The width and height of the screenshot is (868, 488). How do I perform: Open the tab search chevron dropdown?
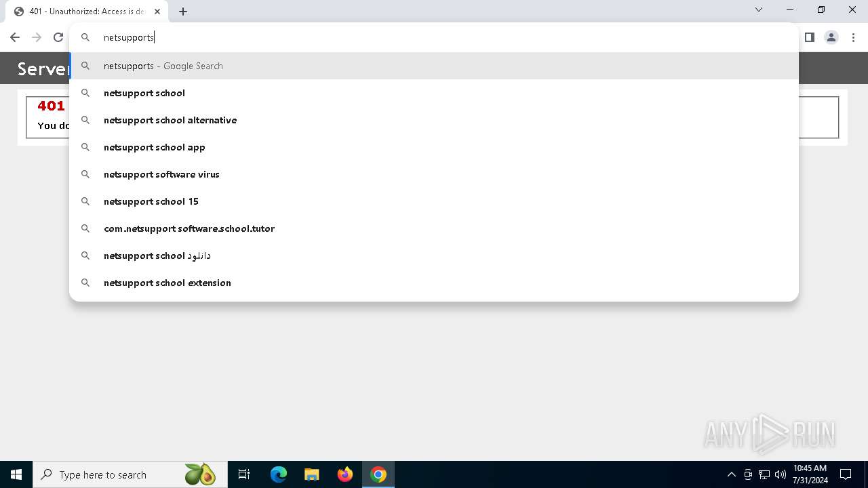pos(759,9)
